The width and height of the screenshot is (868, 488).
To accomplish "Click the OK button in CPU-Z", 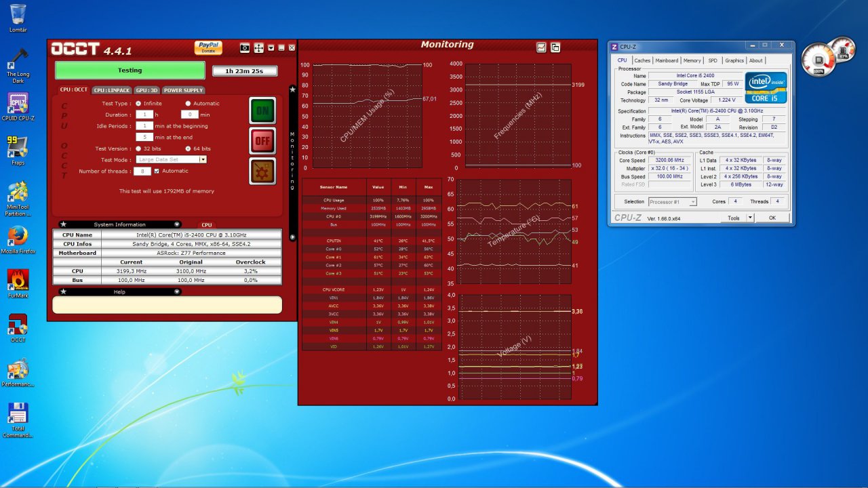I will 772,218.
